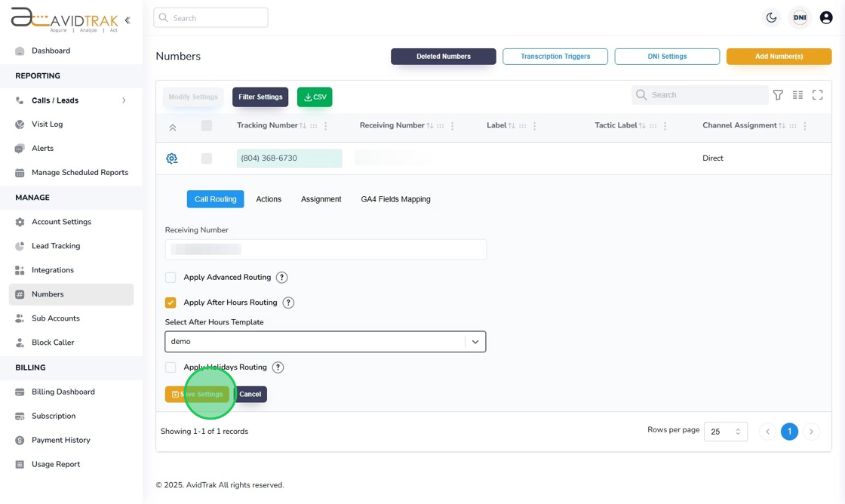Click the Receiving Number input field
The width and height of the screenshot is (845, 504).
coord(325,250)
